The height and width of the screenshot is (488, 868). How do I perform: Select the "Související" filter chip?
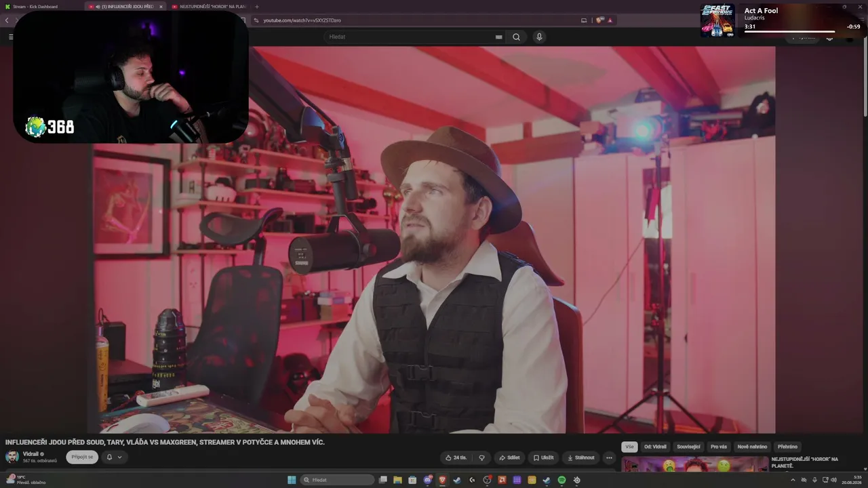click(688, 447)
